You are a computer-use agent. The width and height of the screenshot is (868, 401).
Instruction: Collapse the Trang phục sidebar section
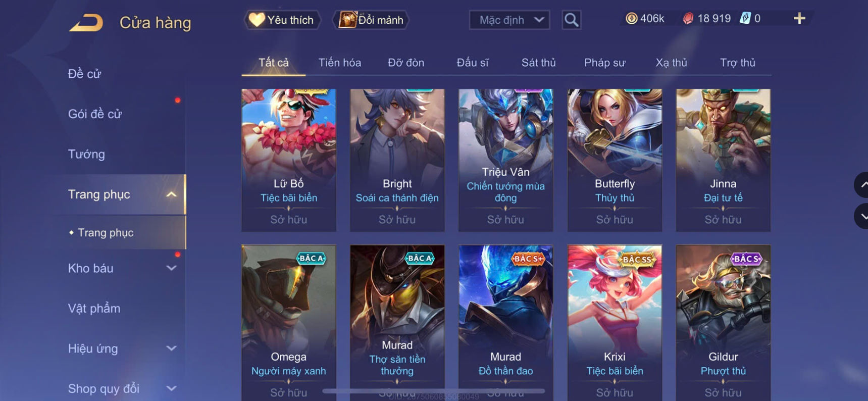172,194
